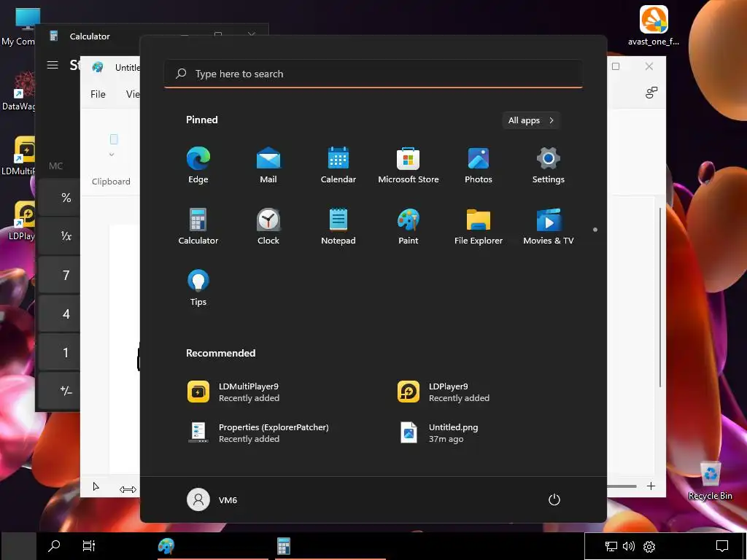
Task: Launch Calculator from pinned apps
Action: click(198, 226)
